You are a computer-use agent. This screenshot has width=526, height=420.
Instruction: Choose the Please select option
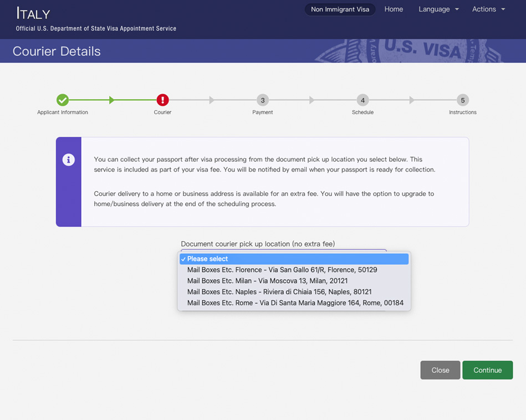294,259
